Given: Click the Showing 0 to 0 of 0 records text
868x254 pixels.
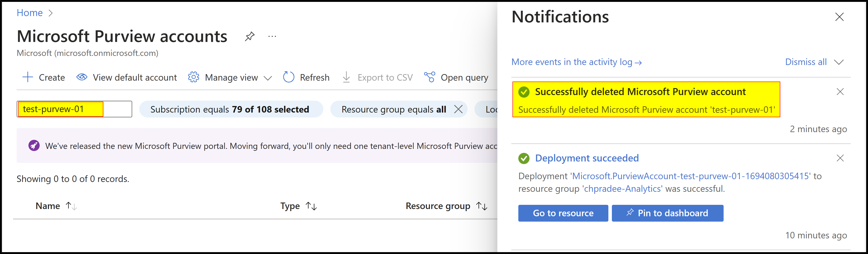Looking at the screenshot, I should coord(73,179).
